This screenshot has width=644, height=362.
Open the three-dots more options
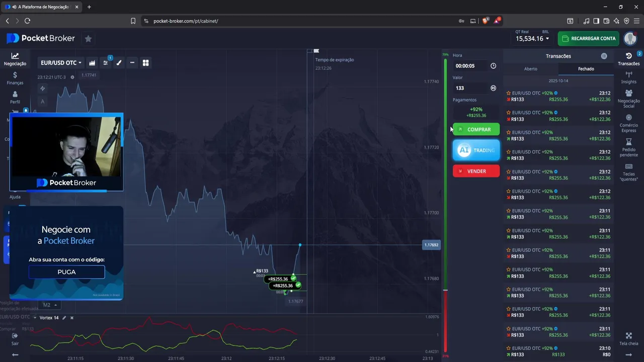(132, 63)
